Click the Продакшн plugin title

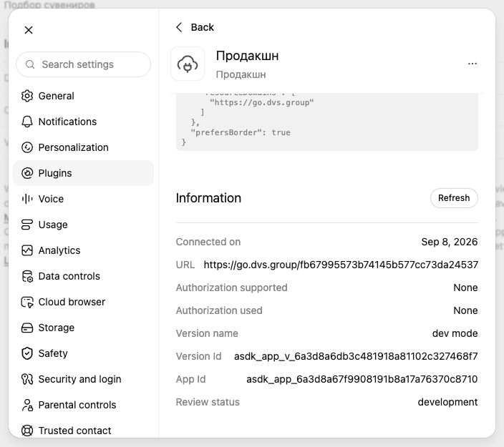pyautogui.click(x=247, y=56)
